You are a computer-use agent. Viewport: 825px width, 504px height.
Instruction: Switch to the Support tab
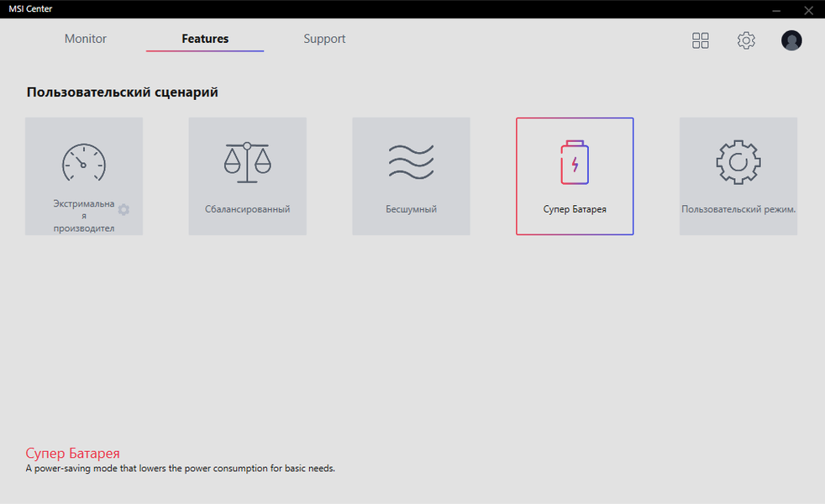pos(324,39)
